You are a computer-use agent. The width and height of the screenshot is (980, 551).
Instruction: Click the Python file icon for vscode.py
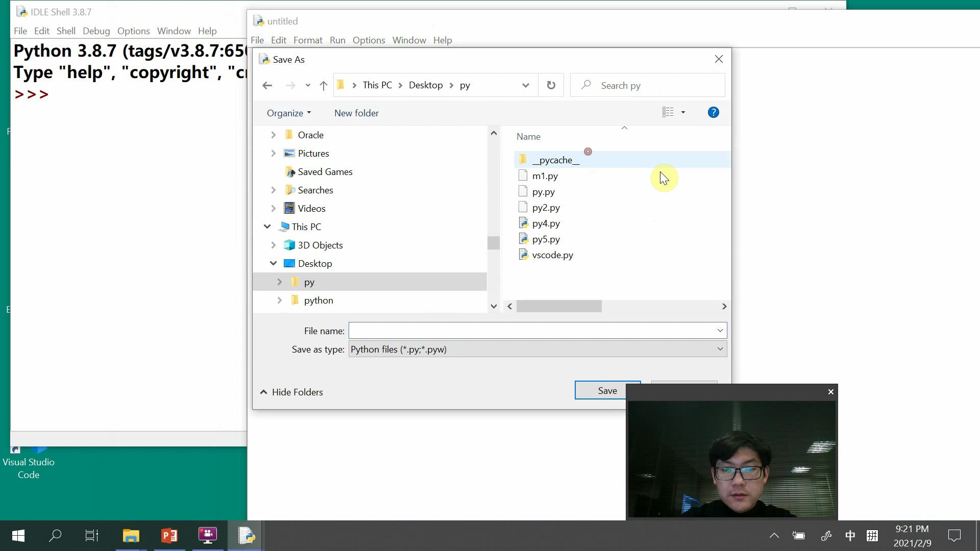(524, 255)
